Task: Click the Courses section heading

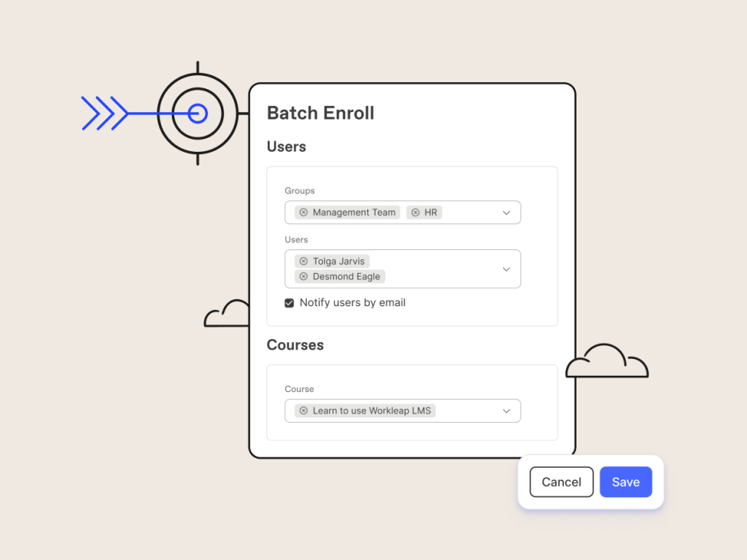Action: click(295, 345)
